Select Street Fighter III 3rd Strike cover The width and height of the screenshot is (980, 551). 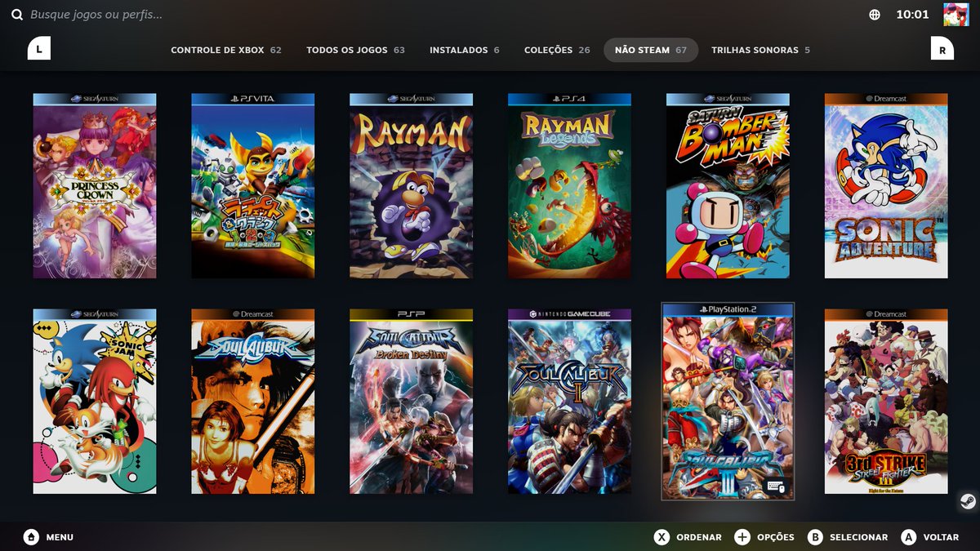(x=886, y=401)
